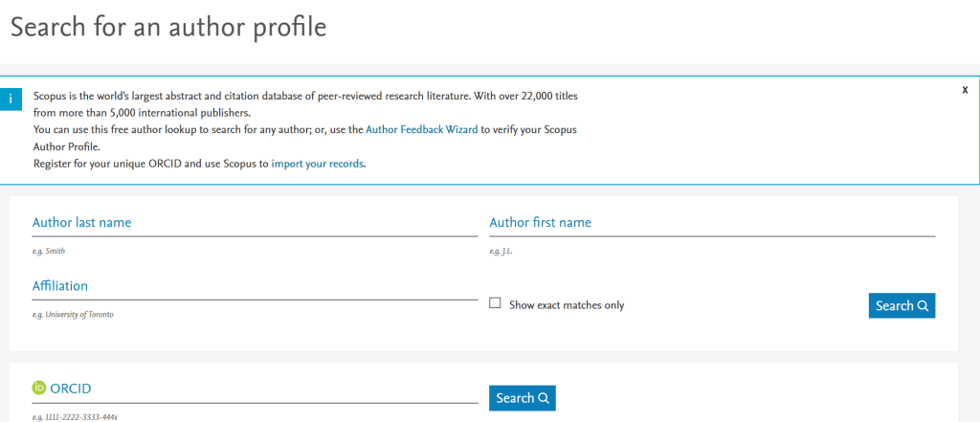Screen dimensions: 980x422
Task: Open the Author Feedback Wizard link
Action: pos(421,128)
